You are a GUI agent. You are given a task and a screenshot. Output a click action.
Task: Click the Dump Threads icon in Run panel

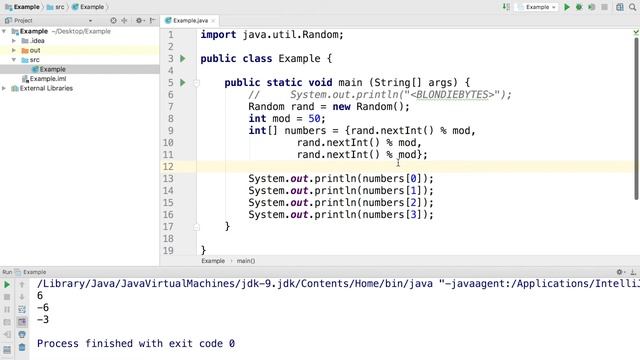coord(7,322)
